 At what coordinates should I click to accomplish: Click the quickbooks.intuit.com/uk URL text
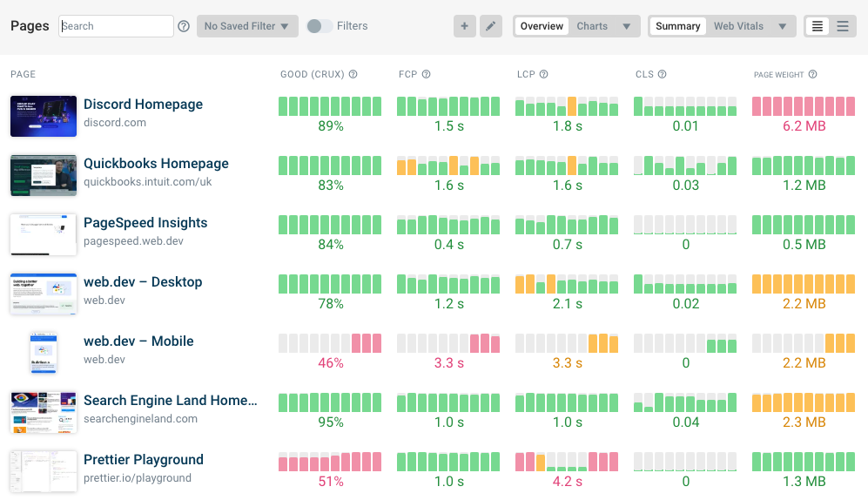147,181
